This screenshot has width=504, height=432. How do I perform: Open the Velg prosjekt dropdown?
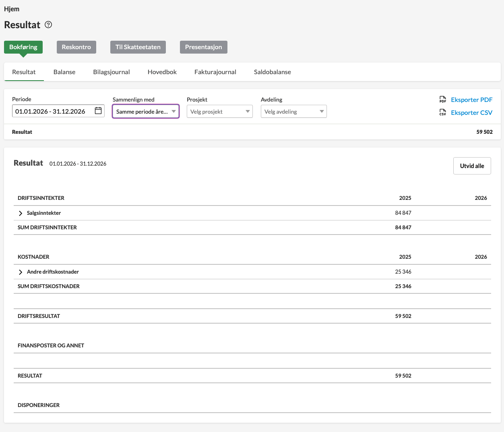(219, 112)
